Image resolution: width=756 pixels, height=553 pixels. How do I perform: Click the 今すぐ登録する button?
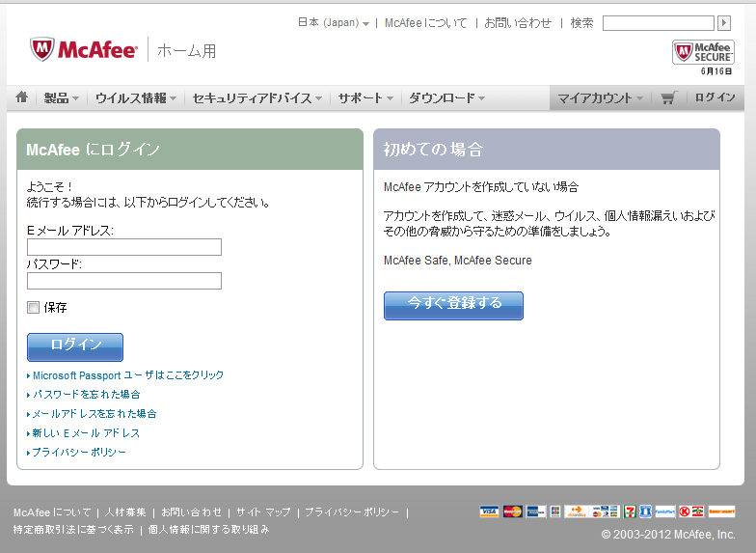tap(453, 305)
